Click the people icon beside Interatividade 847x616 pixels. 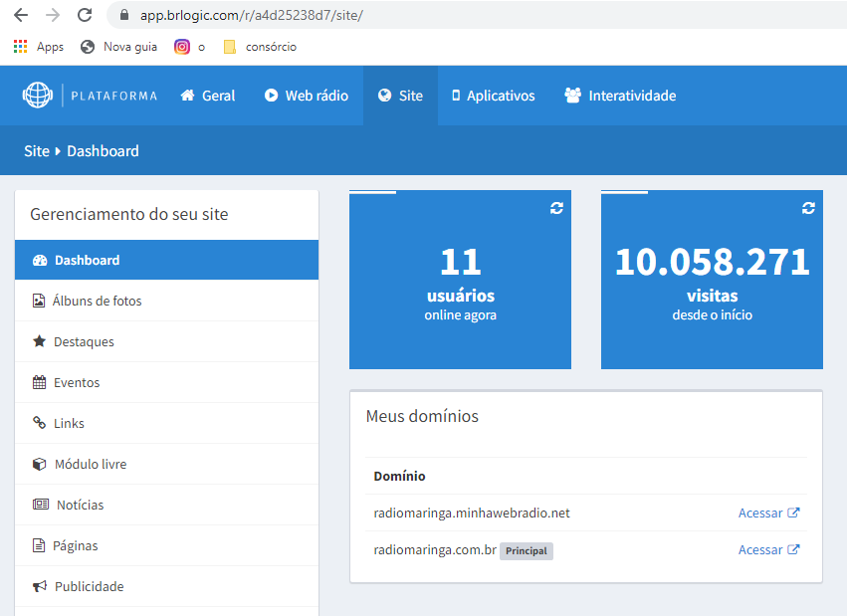point(572,96)
